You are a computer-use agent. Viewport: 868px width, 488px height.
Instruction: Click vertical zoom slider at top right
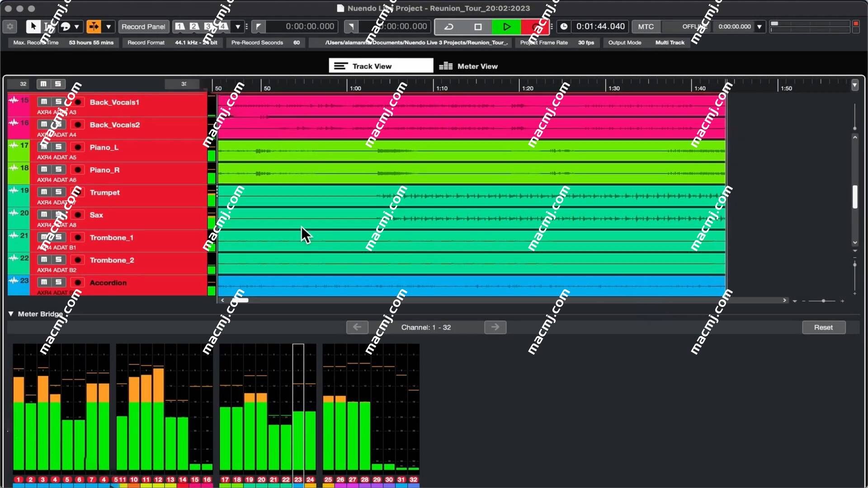[x=854, y=117]
